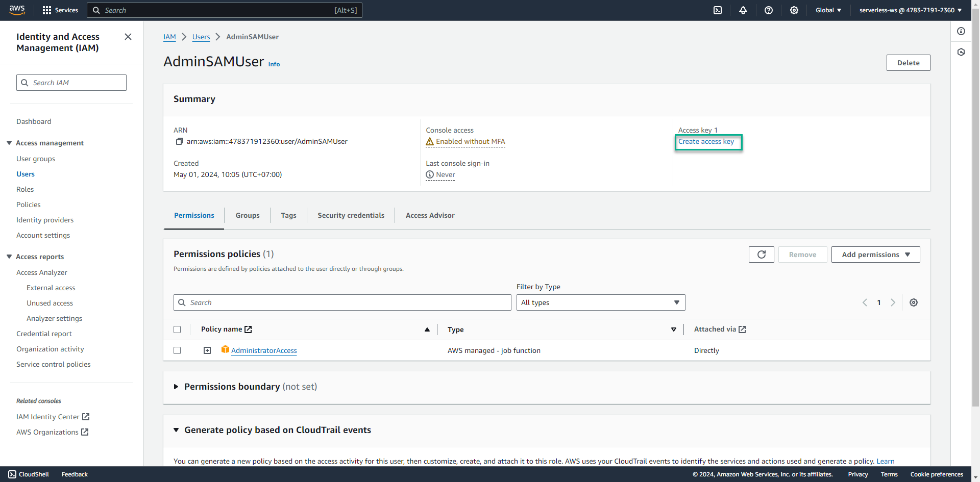
Task: Click Attached via external link icon
Action: pyautogui.click(x=742, y=329)
